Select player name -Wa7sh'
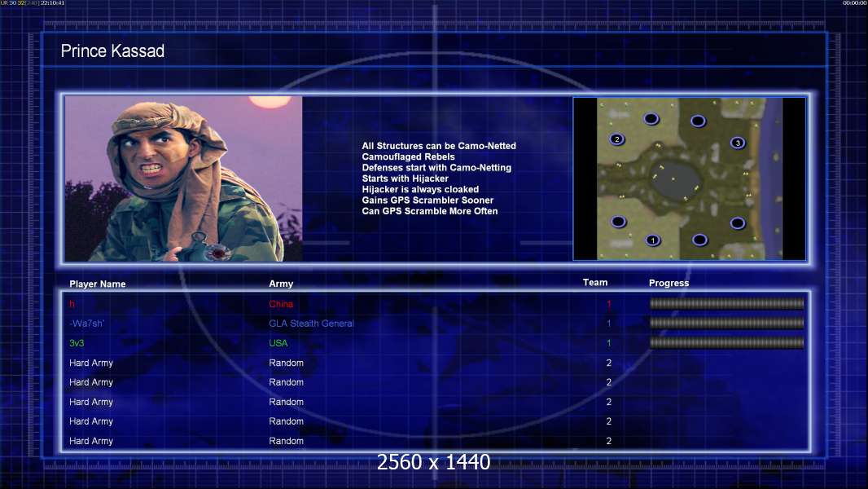This screenshot has height=489, width=868. click(x=87, y=324)
